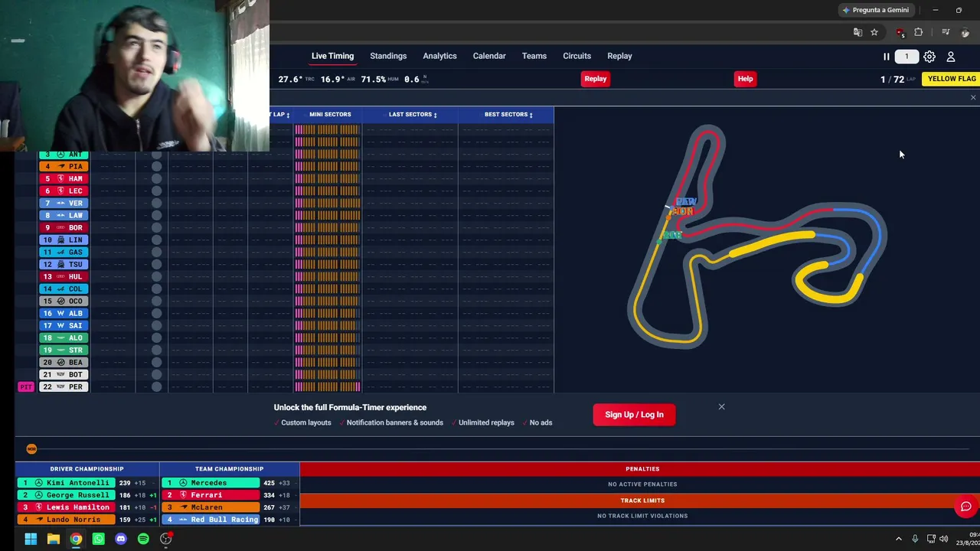This screenshot has width=980, height=551.
Task: Click the Yellow Flag status badge
Action: pos(952,79)
